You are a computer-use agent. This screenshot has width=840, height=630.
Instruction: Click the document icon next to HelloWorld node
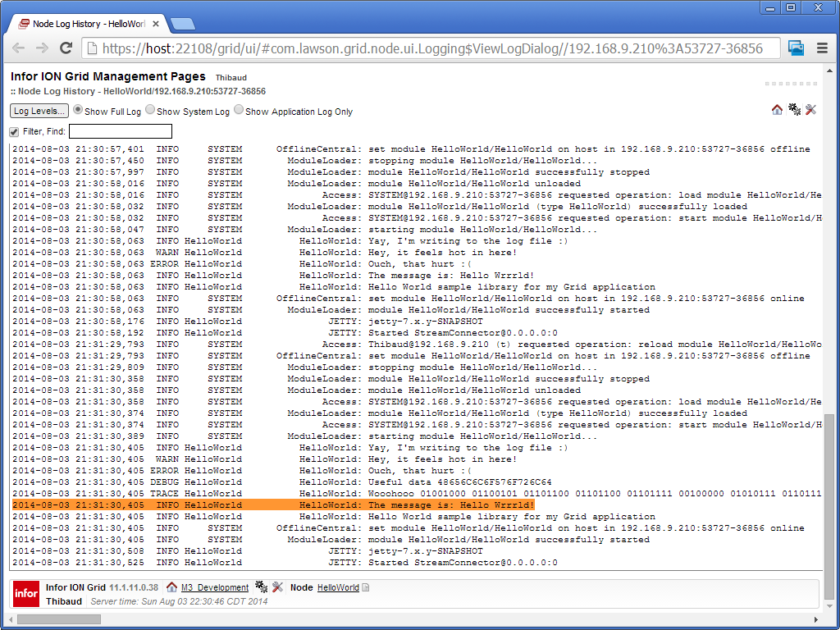pyautogui.click(x=366, y=587)
